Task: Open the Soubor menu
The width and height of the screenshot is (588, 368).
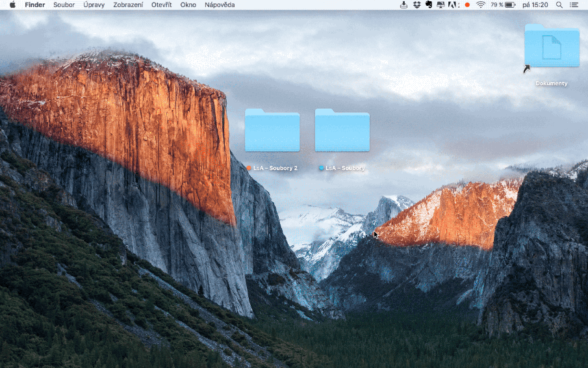Action: (64, 5)
